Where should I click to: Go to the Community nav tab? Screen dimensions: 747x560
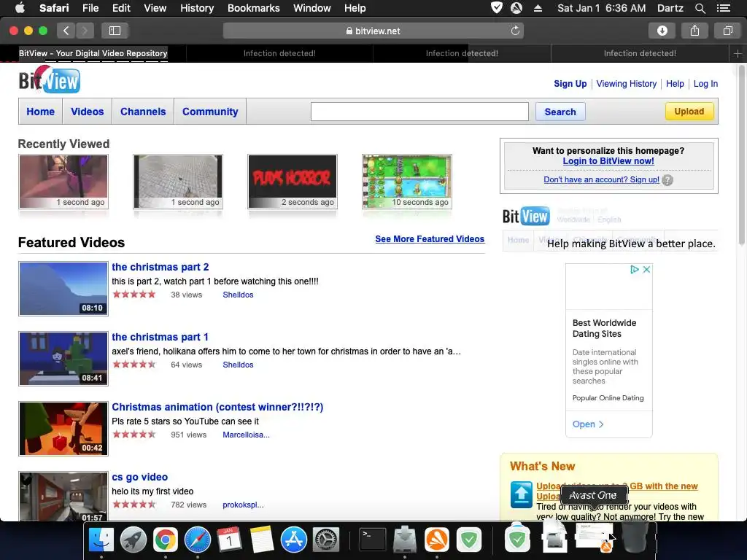coord(210,112)
